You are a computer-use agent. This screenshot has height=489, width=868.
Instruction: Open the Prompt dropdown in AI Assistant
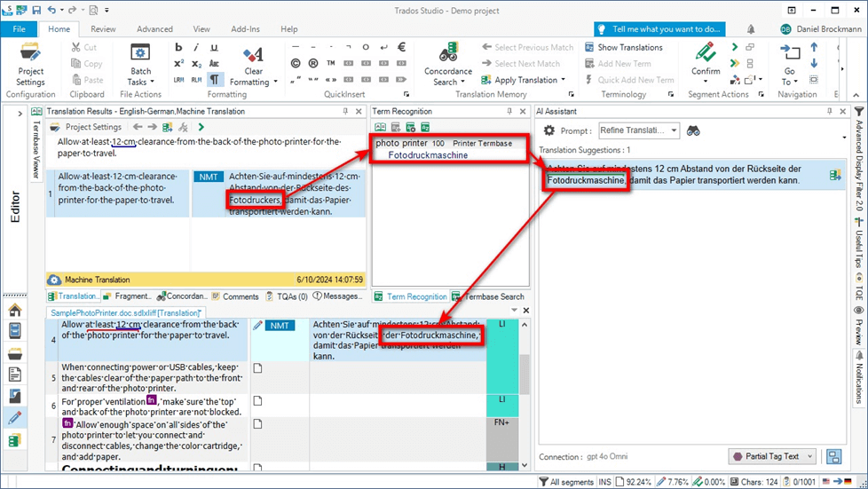coord(638,130)
